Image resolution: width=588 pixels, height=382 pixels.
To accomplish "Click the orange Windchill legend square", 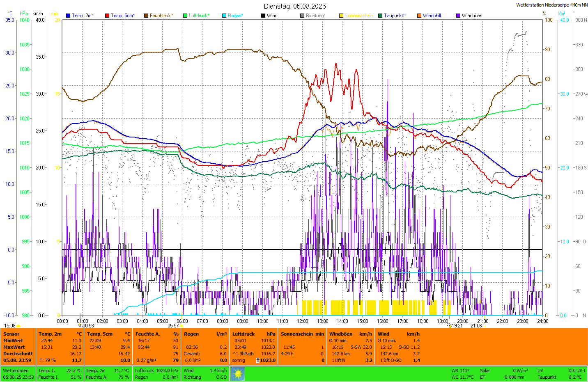I will click(x=419, y=16).
